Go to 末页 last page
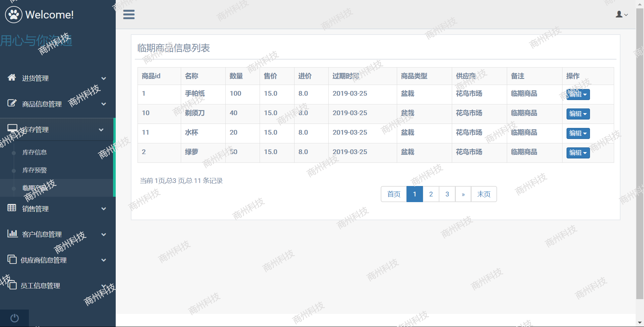This screenshot has height=327, width=644. click(484, 194)
